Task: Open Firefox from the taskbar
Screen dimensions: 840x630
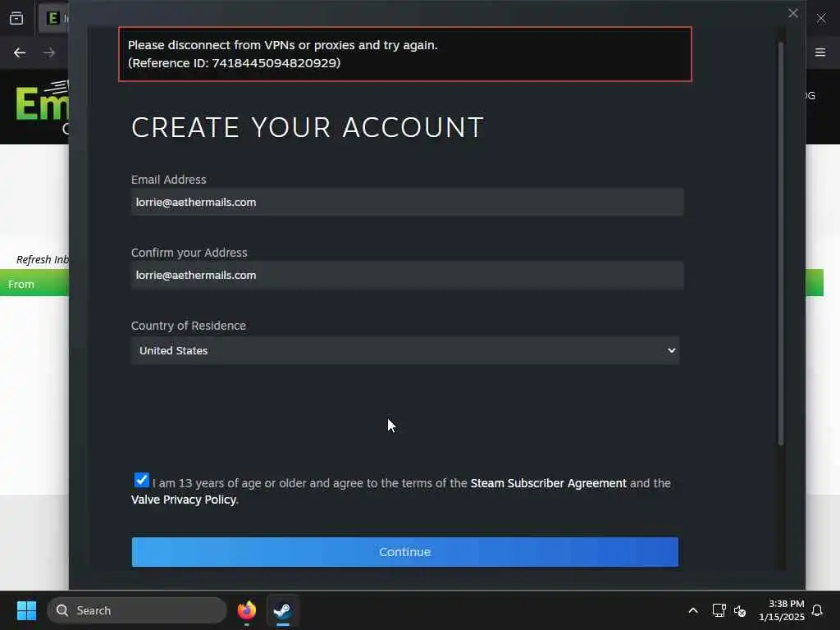Action: click(246, 610)
